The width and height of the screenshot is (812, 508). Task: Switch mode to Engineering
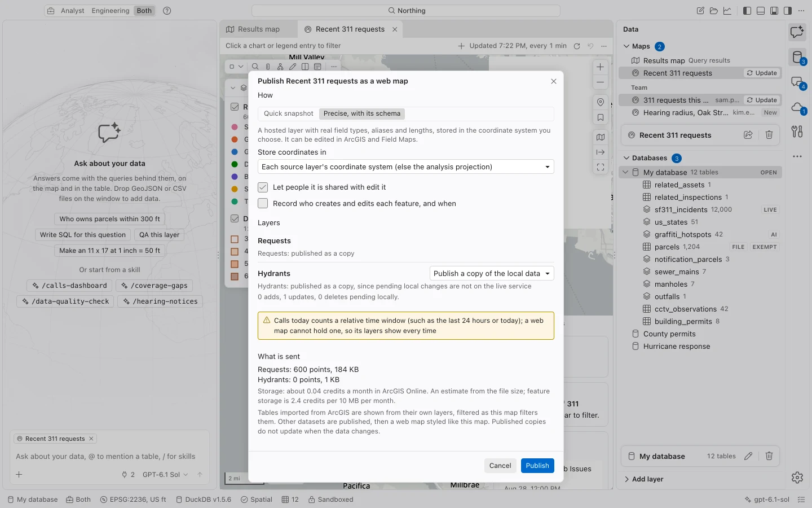[111, 11]
